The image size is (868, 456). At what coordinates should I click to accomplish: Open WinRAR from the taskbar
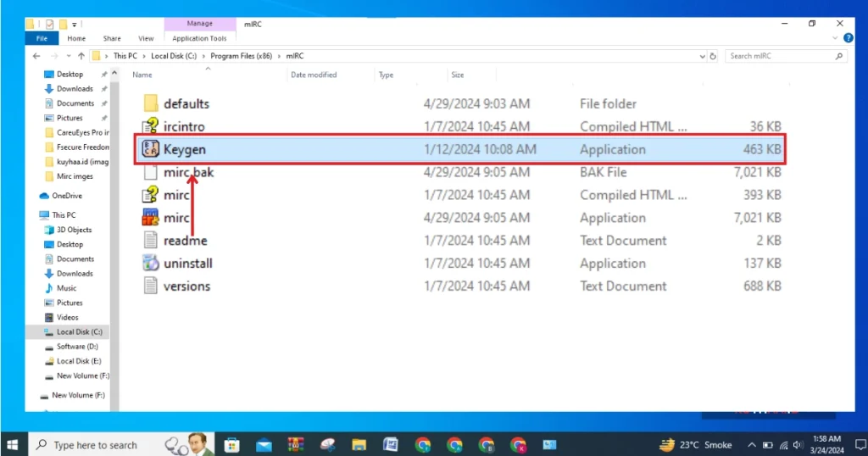pos(296,445)
